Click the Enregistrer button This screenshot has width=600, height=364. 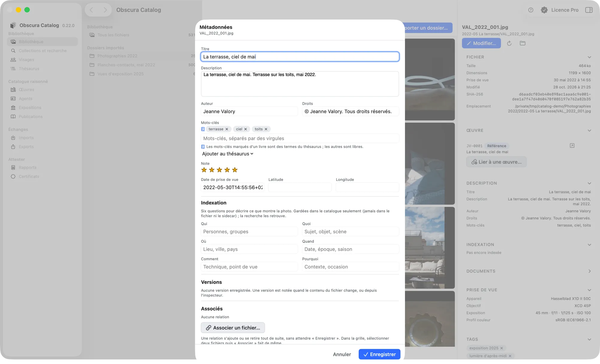click(379, 354)
